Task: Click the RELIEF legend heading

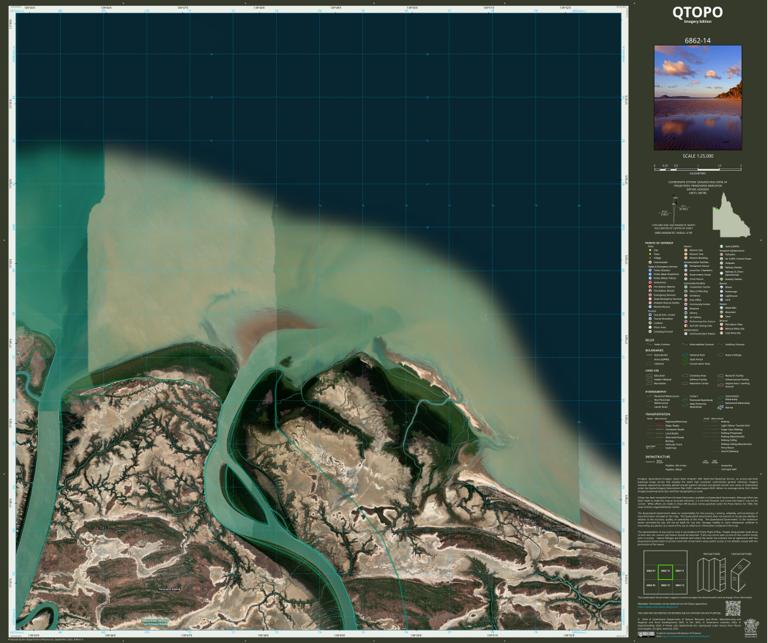Action: tap(649, 340)
